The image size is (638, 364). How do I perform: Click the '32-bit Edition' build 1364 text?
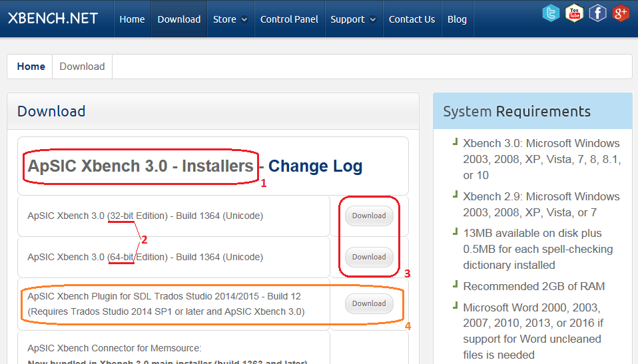(x=145, y=216)
